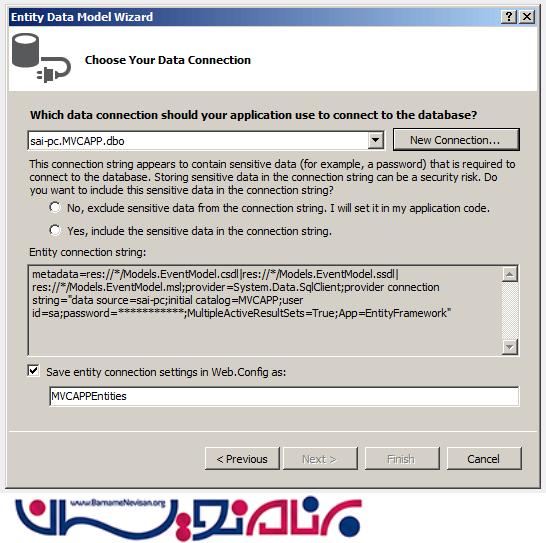
Task: Cancel the wizard
Action: pos(484,459)
